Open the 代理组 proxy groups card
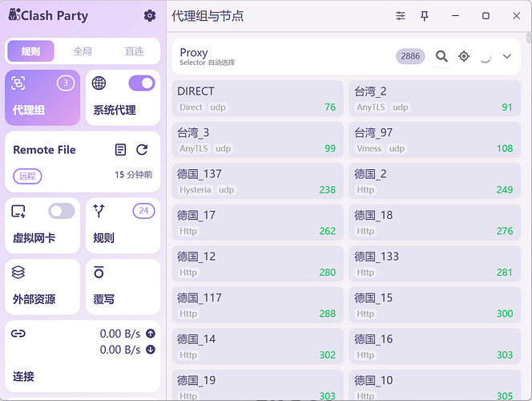 coord(42,98)
